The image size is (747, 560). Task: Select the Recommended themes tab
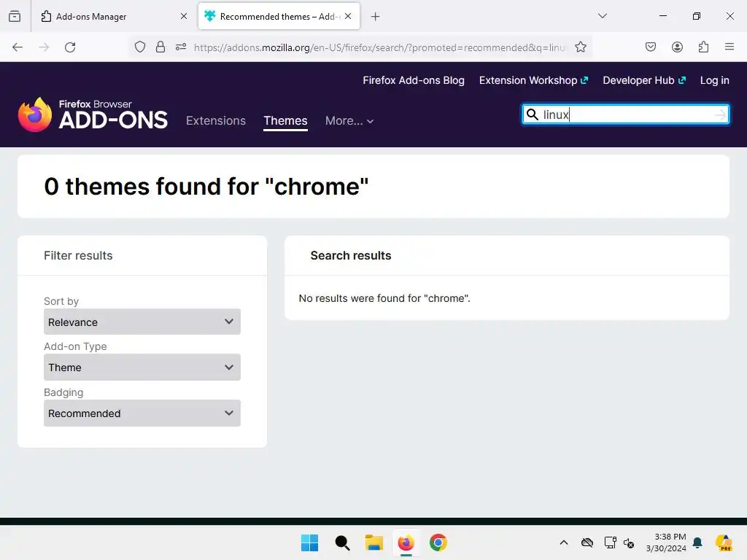(279, 16)
